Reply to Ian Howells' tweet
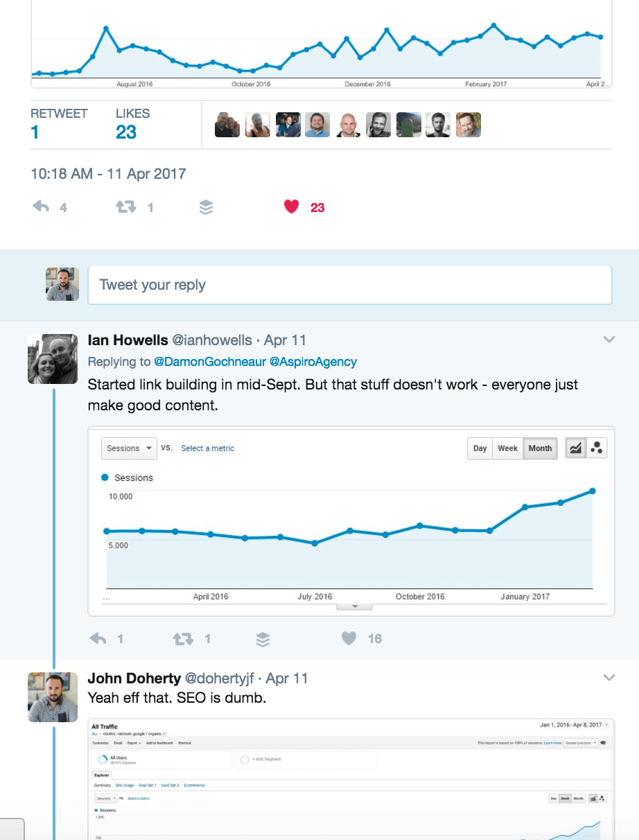The width and height of the screenshot is (639, 840). pyautogui.click(x=98, y=638)
